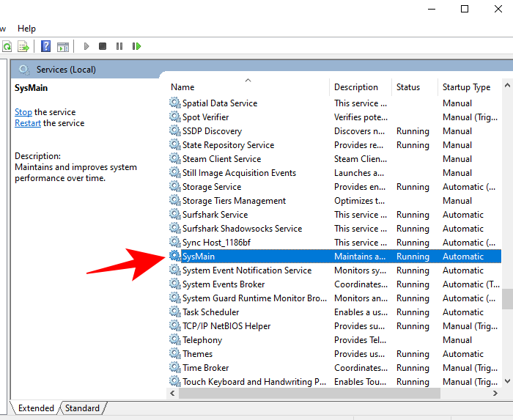Viewport: 513px width, 420px height.
Task: Click the gear icon beside Themes
Action: [175, 353]
